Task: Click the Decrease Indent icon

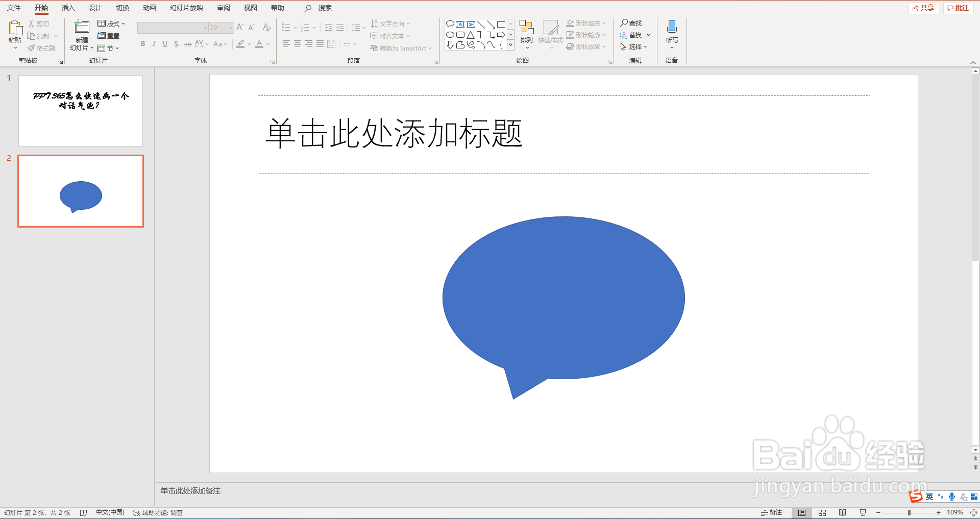Action: coord(329,28)
